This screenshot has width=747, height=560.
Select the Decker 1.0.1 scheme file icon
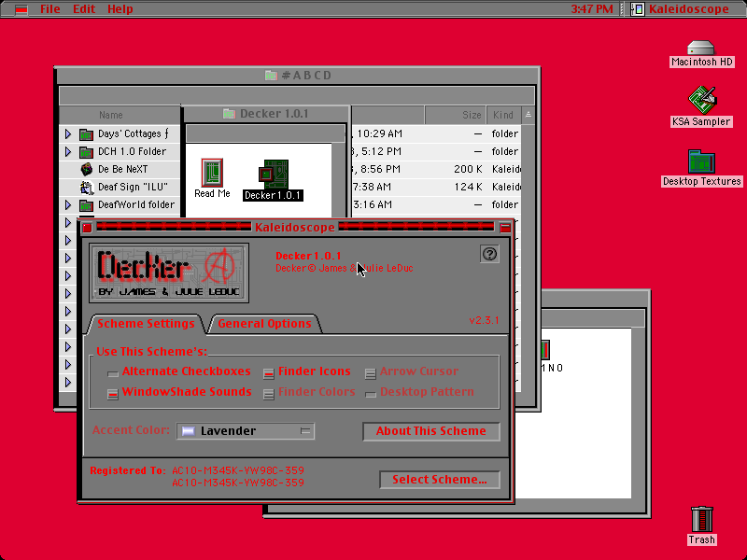pos(274,175)
